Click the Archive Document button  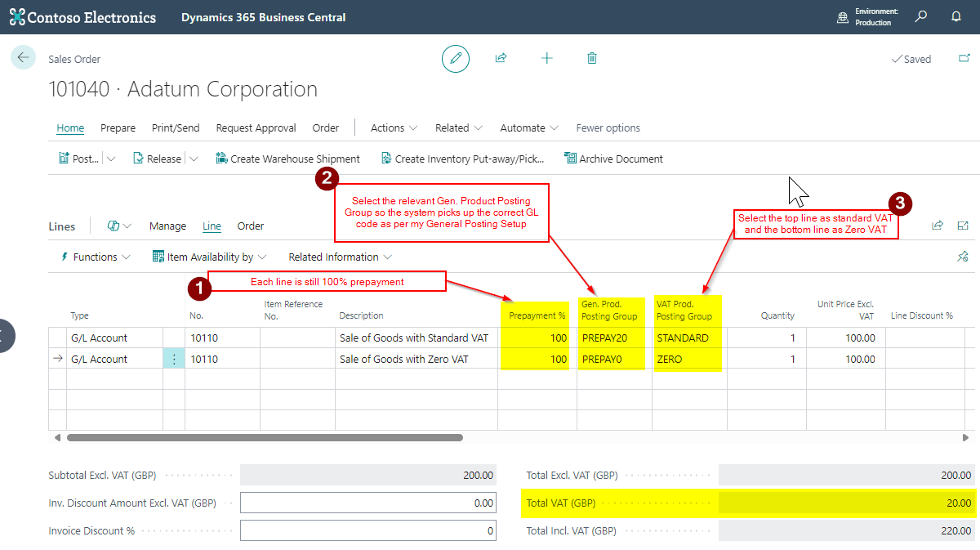pos(613,159)
